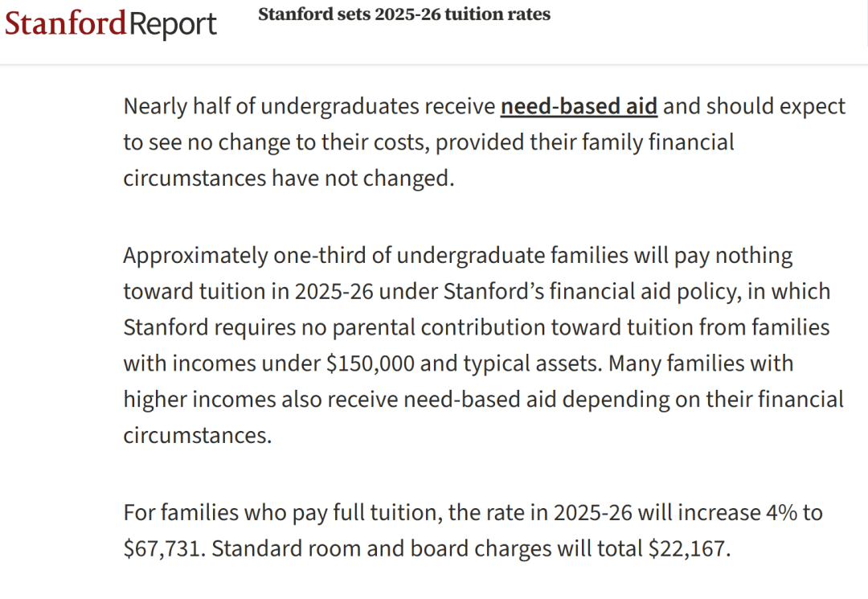Click the words family financial in first paragraph
This screenshot has height=599, width=868.
click(632, 142)
